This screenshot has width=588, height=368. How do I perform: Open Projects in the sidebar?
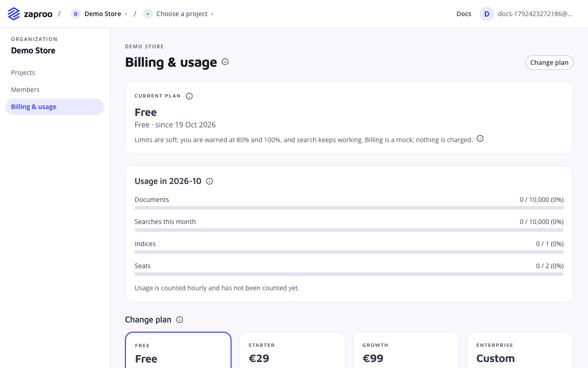55,73
